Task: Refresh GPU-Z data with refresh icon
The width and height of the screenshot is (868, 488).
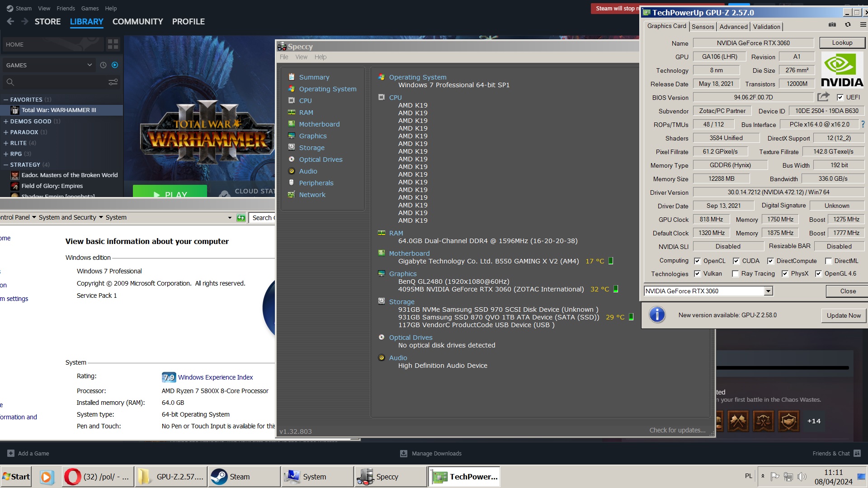Action: pos(848,25)
